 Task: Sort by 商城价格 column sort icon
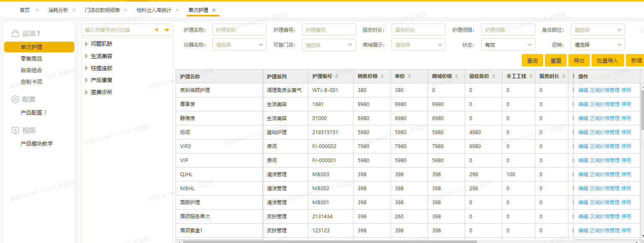pyautogui.click(x=456, y=76)
